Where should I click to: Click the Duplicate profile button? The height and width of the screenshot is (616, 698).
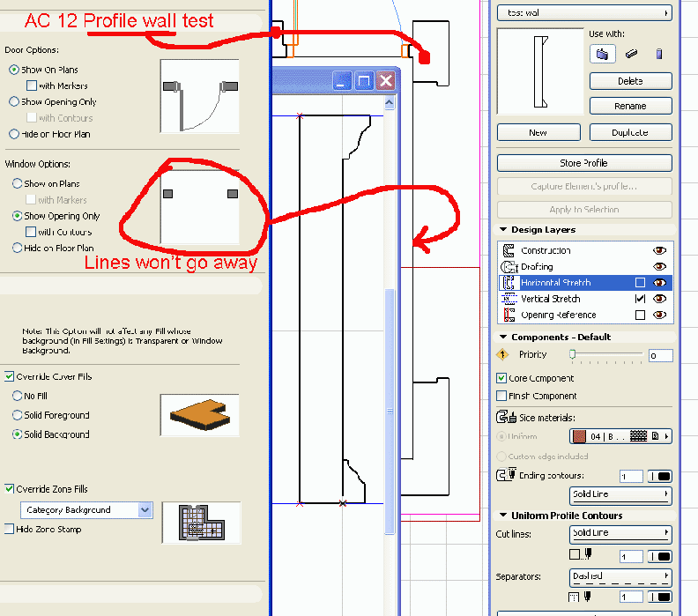pyautogui.click(x=630, y=133)
